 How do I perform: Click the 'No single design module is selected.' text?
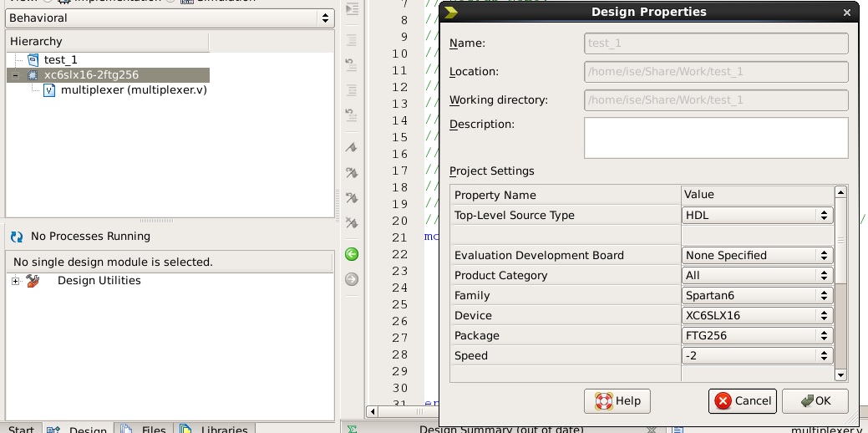(x=113, y=262)
